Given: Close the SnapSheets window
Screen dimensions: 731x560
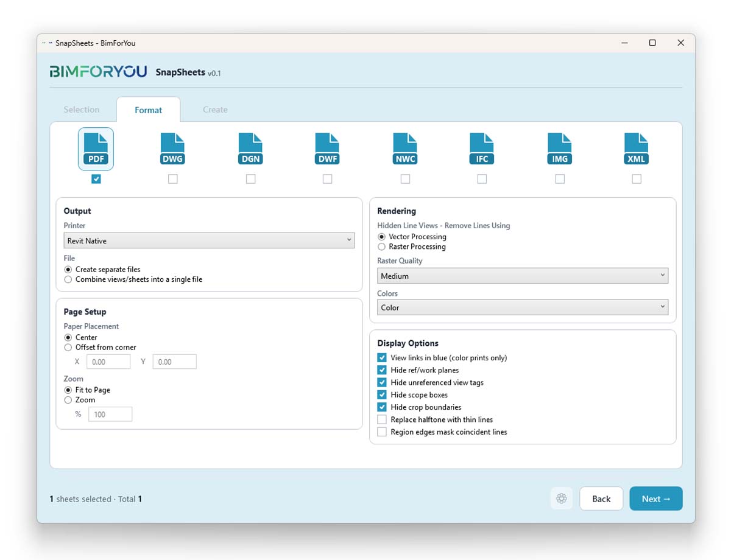Looking at the screenshot, I should (681, 43).
